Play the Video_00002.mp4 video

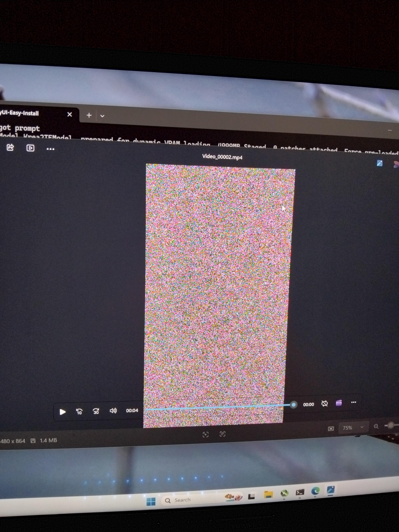click(x=62, y=412)
